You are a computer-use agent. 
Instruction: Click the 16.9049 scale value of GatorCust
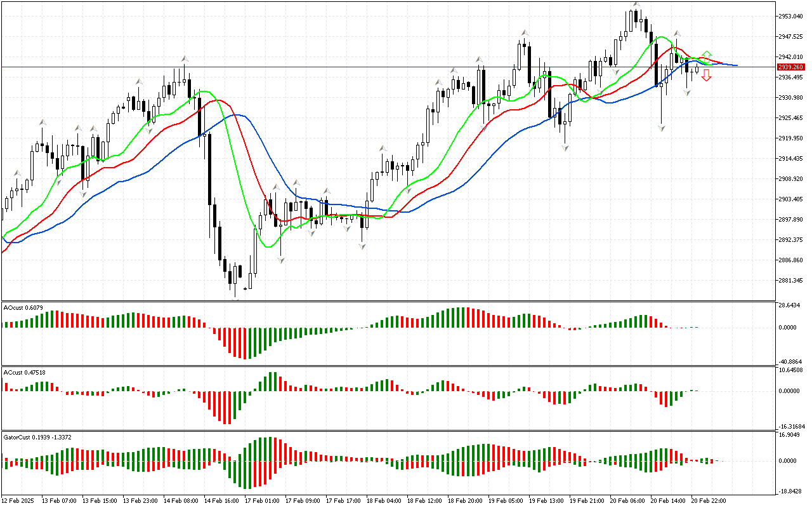[790, 435]
